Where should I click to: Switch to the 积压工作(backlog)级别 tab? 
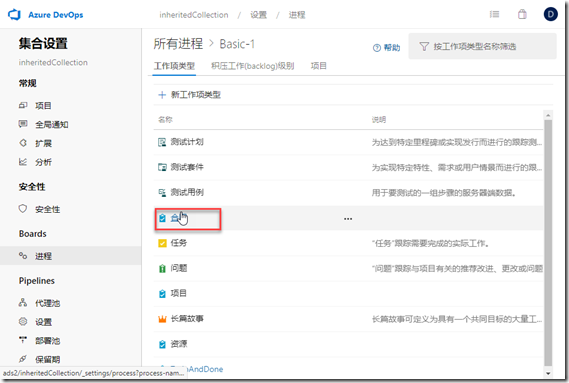click(253, 66)
